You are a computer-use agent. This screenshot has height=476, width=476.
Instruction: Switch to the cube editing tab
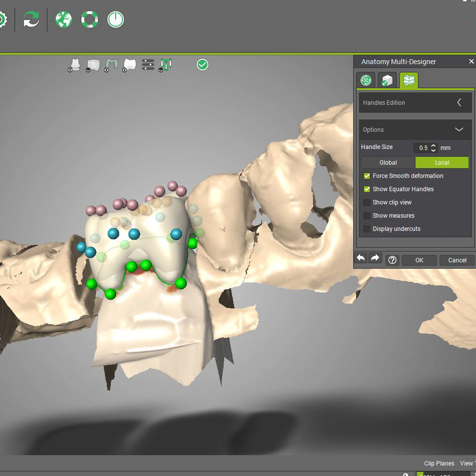tap(387, 80)
